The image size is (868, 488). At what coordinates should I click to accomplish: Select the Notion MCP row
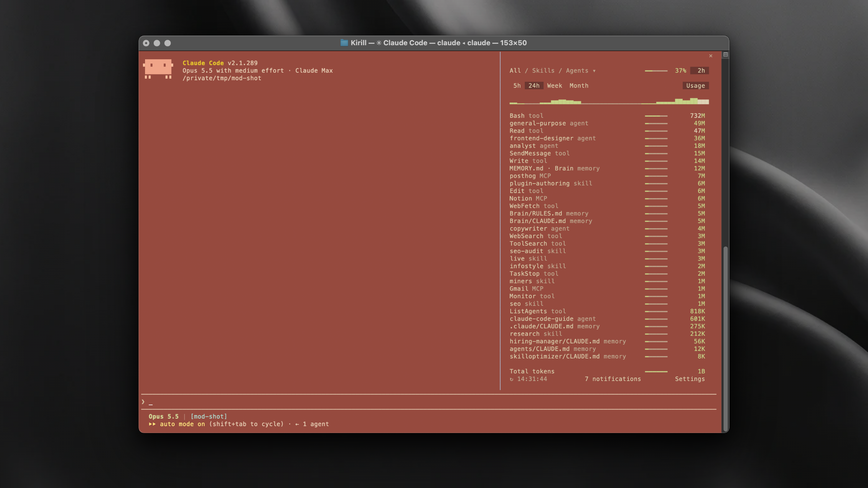(x=607, y=198)
